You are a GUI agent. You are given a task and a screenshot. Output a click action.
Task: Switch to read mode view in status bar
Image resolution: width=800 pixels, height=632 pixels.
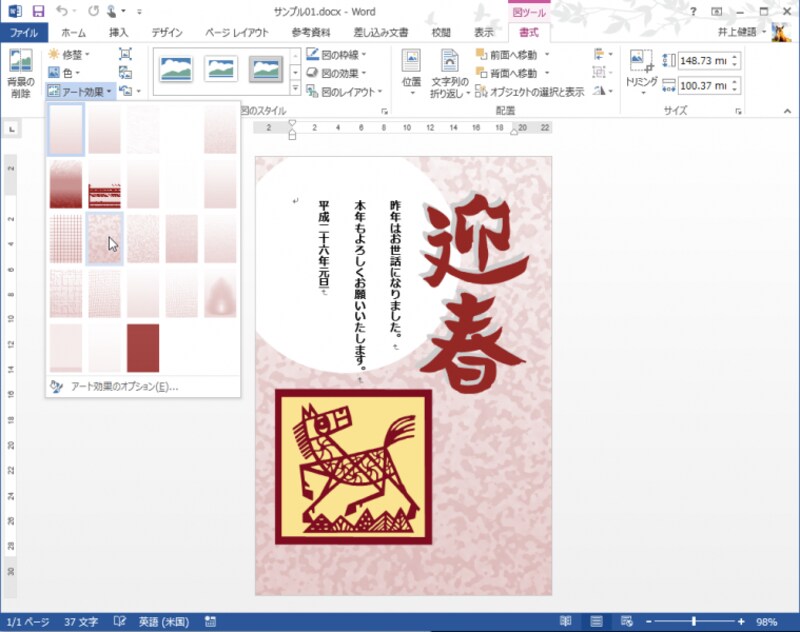pos(566,622)
